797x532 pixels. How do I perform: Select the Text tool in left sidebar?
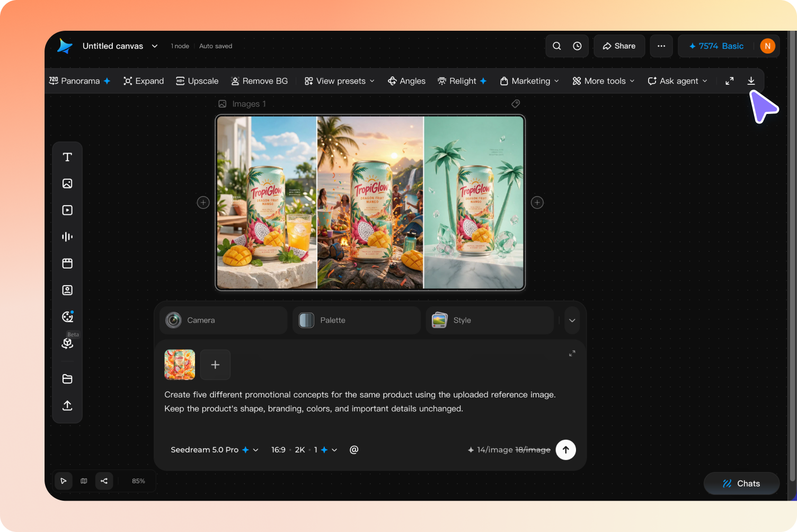coord(67,157)
